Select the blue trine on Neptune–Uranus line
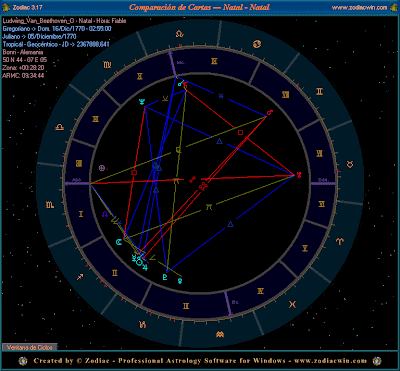The height and width of the screenshot is (371, 400). coord(219,142)
